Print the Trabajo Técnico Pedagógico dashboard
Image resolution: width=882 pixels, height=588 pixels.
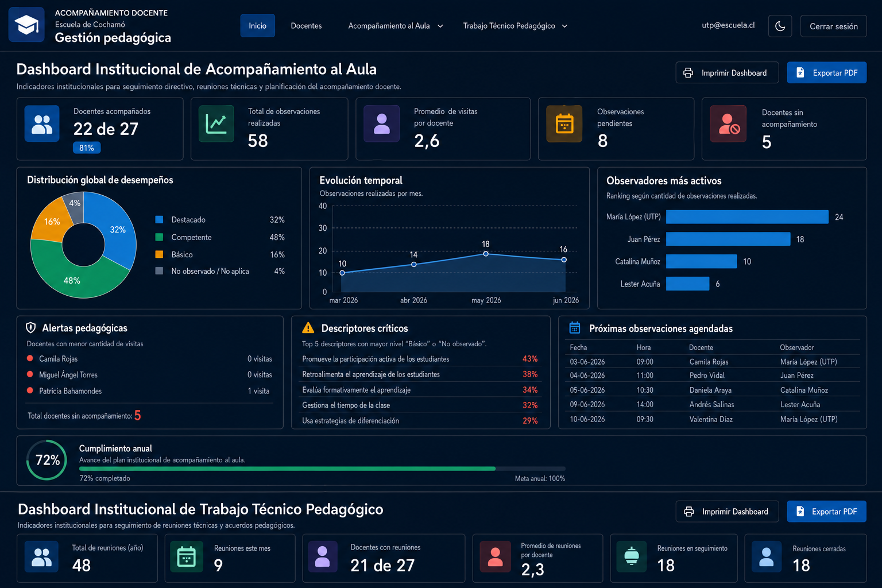point(727,512)
